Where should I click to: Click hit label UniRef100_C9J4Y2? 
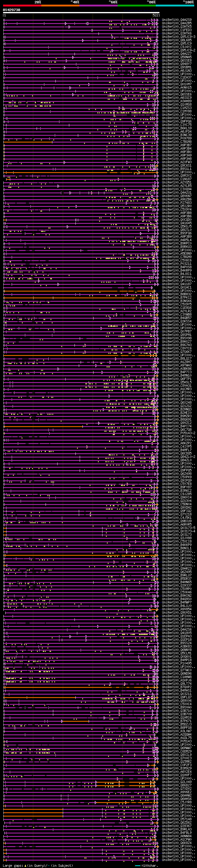pos(177,47)
